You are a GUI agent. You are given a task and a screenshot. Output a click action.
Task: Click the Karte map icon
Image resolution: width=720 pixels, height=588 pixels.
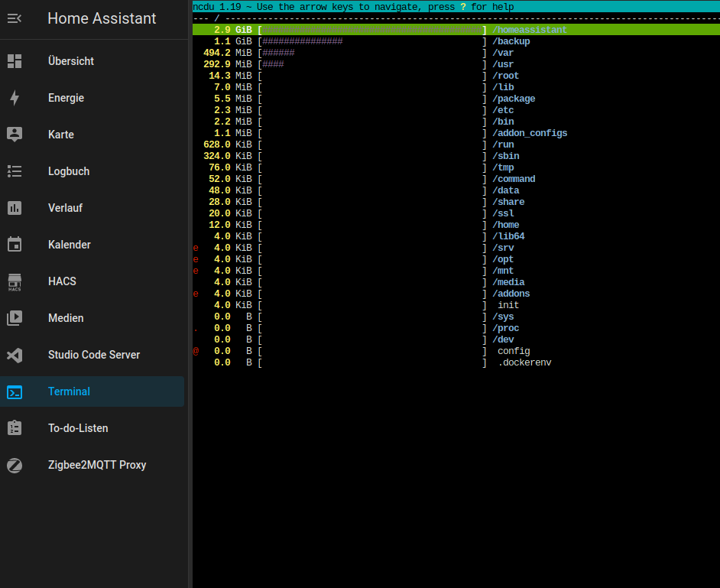pyautogui.click(x=15, y=134)
